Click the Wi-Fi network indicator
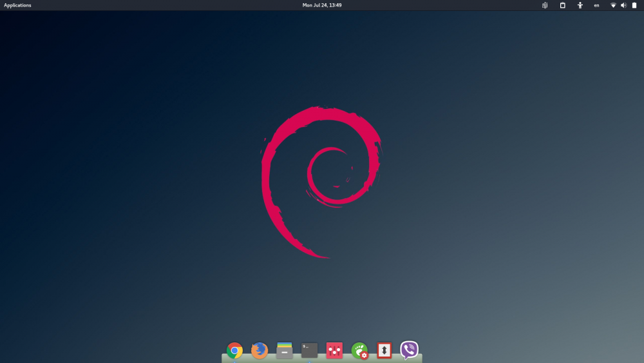The height and width of the screenshot is (363, 644). [613, 5]
